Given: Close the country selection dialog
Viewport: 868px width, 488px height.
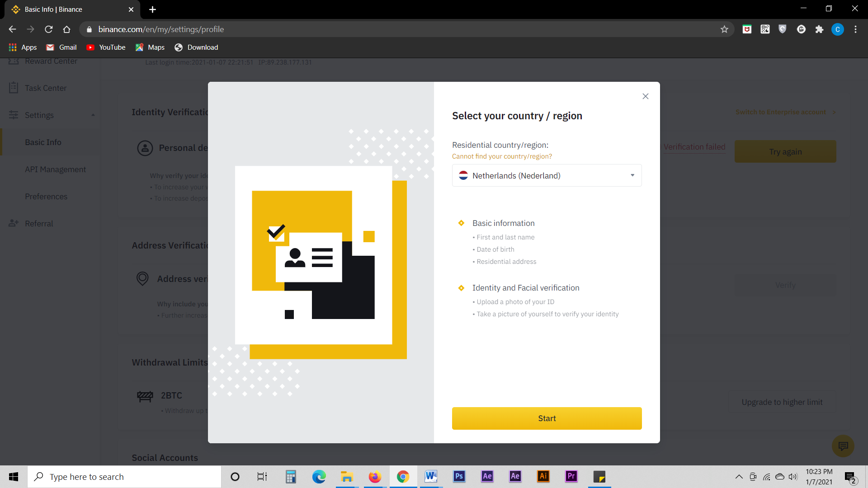Looking at the screenshot, I should point(646,96).
